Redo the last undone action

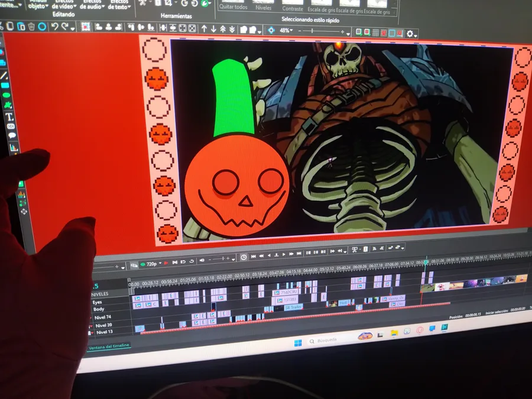coord(64,27)
